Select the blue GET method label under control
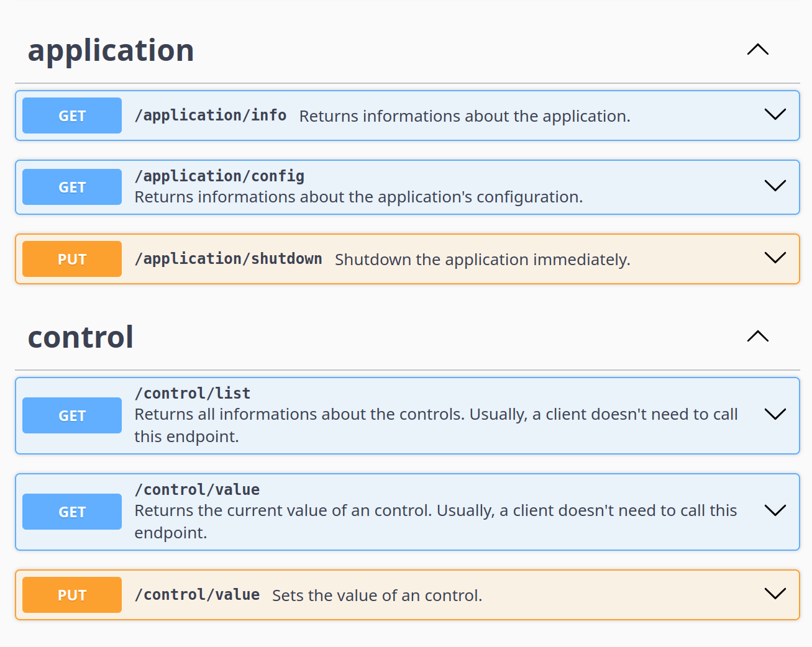 point(71,415)
